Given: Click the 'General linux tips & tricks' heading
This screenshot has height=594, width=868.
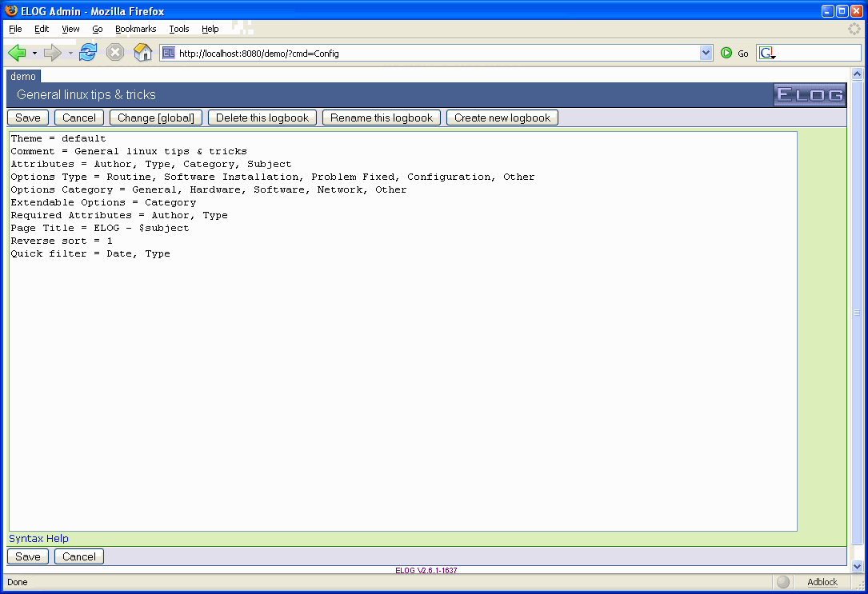Looking at the screenshot, I should [x=86, y=94].
